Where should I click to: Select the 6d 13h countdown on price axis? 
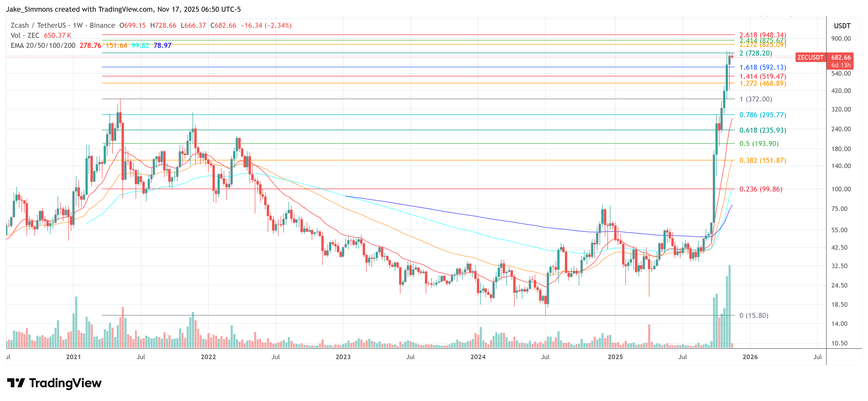[x=841, y=65]
